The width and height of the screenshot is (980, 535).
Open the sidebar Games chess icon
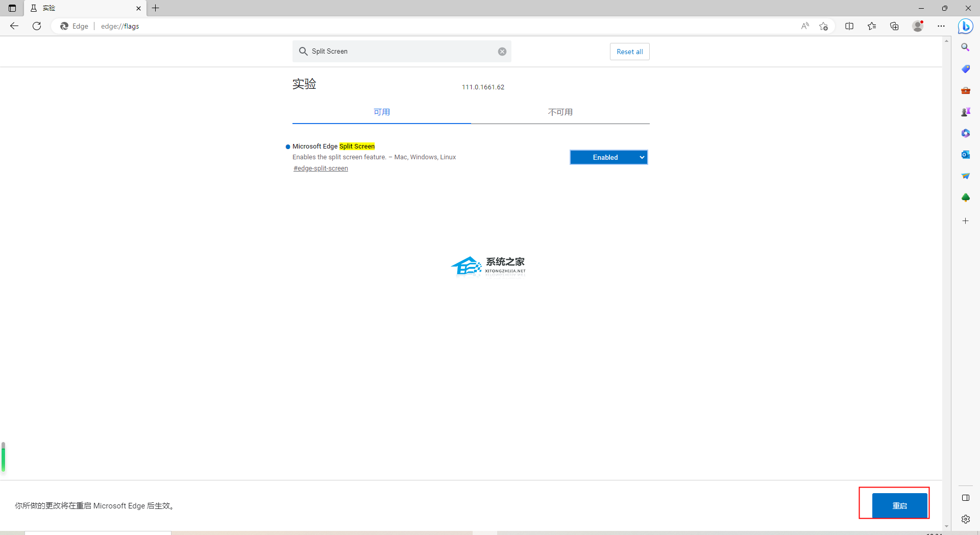[965, 112]
